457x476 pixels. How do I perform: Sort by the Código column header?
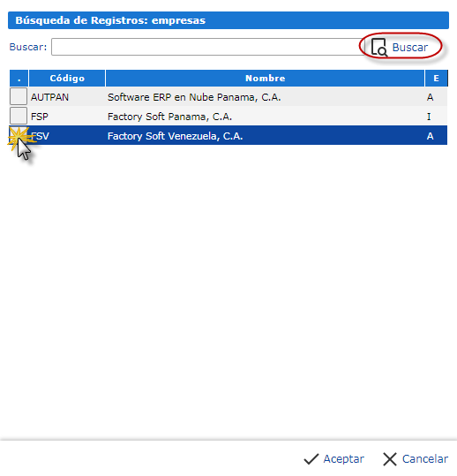(67, 79)
